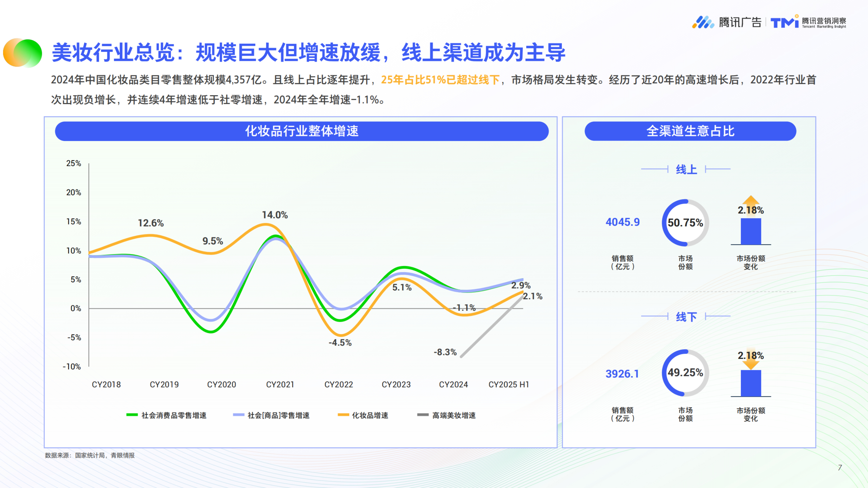
Task: Click the 4045.9 online sales figure
Action: [x=622, y=222]
